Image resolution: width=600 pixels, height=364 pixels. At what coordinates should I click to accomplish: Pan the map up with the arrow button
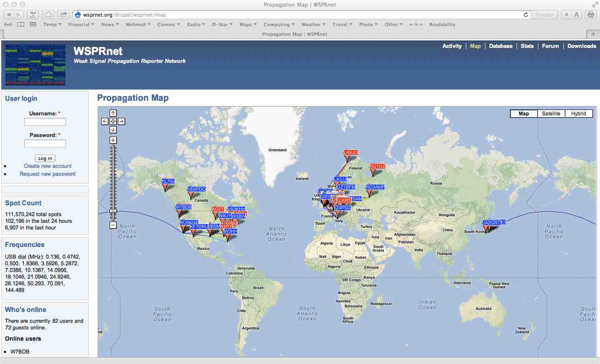(x=113, y=113)
